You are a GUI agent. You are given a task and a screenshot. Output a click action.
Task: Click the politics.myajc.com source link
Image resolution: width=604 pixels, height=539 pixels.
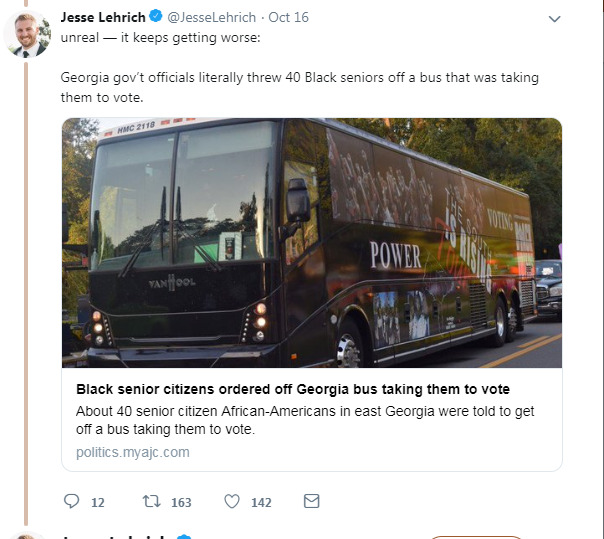click(133, 452)
